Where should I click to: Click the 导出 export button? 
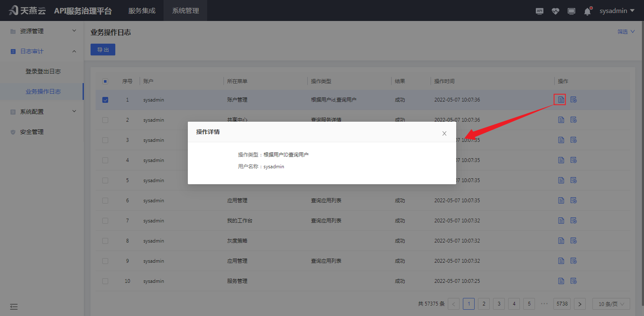point(103,49)
